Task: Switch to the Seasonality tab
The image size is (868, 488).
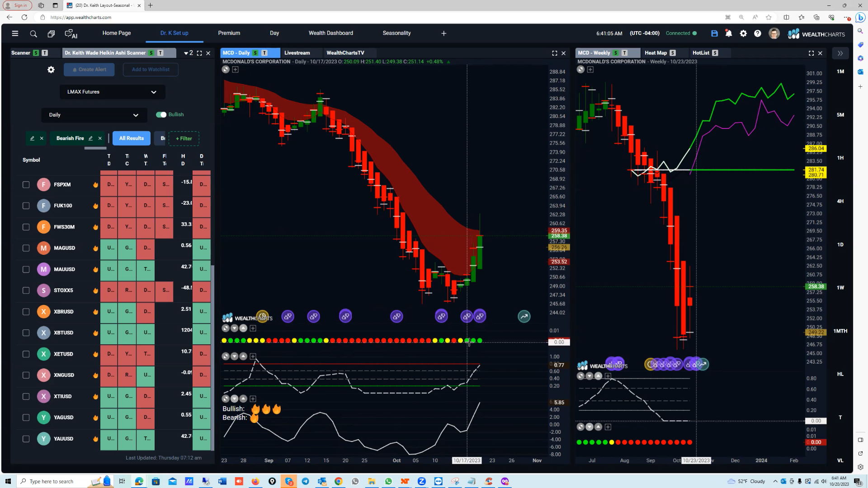Action: (x=396, y=33)
